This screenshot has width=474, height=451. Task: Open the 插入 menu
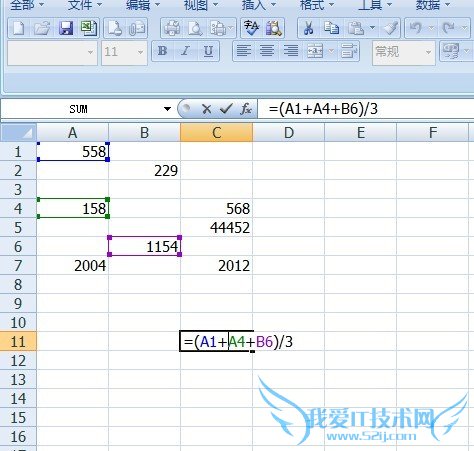pos(259,5)
